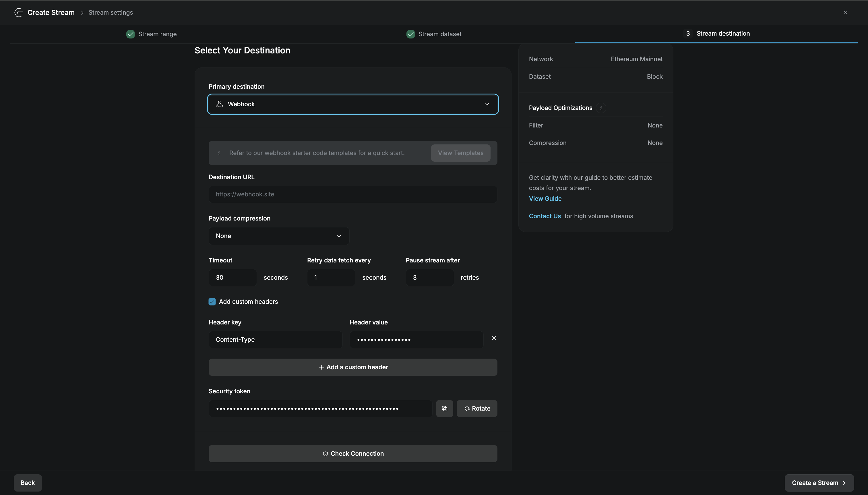868x495 pixels.
Task: Close the Create Stream dialog
Action: point(845,13)
